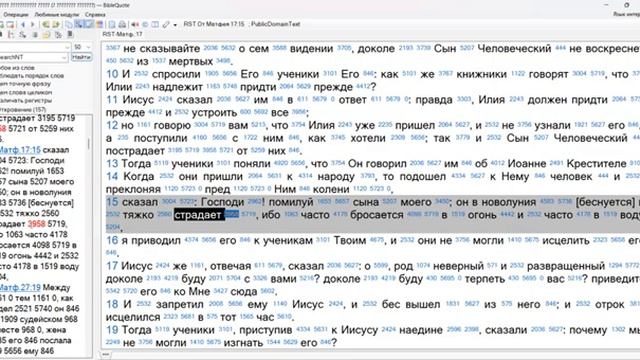The image size is (640, 360).
Task: Open the 50 results count dropdown
Action: click(x=89, y=47)
